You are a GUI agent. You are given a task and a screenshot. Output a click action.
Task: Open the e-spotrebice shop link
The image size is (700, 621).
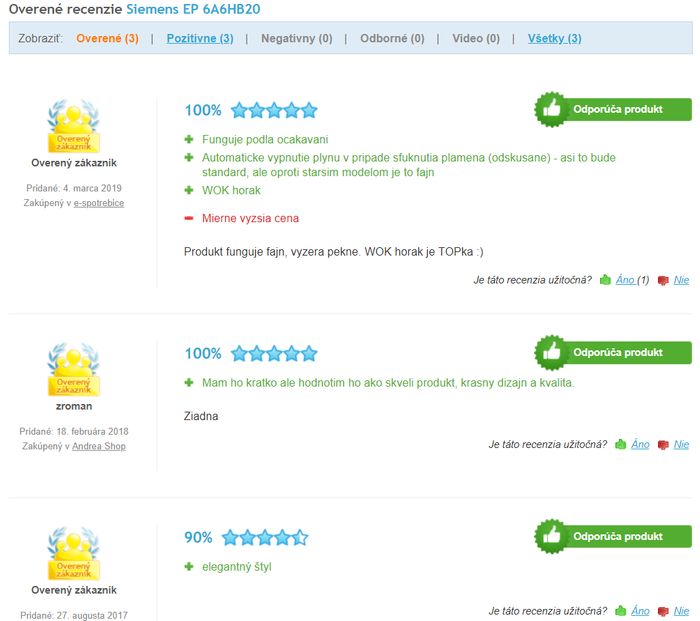99,203
